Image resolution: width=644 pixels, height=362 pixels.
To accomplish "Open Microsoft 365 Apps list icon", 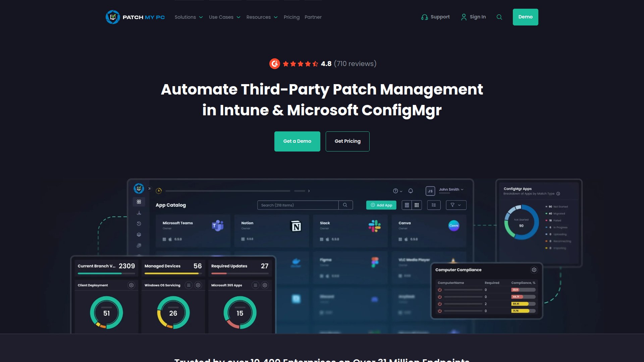I will tap(255, 285).
